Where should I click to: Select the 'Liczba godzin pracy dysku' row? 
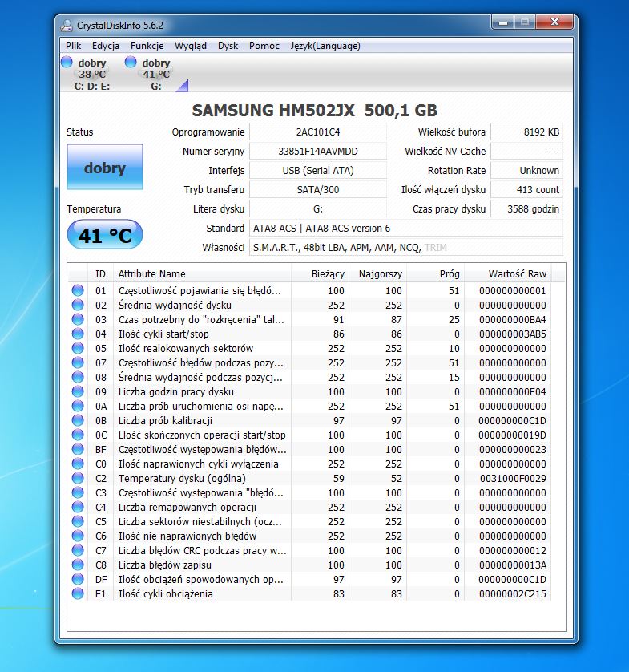click(311, 391)
